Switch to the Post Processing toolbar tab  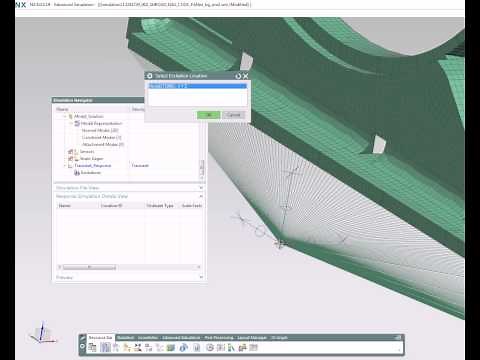pyautogui.click(x=219, y=338)
